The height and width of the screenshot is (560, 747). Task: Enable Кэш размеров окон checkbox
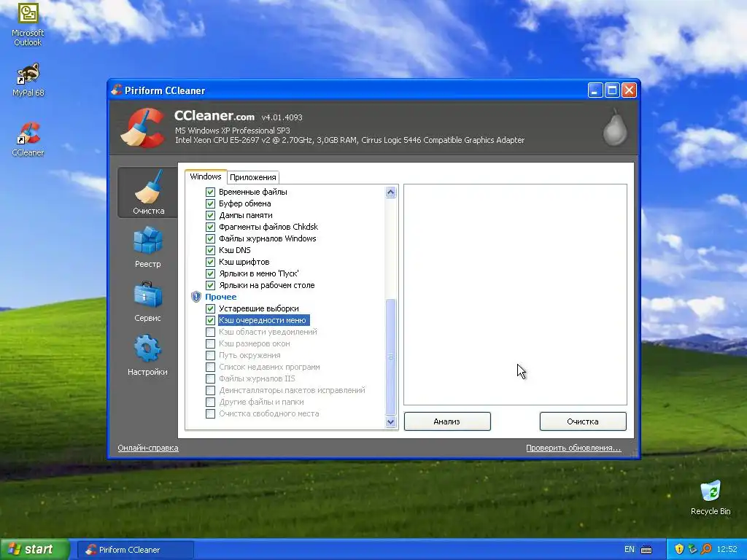coord(210,343)
